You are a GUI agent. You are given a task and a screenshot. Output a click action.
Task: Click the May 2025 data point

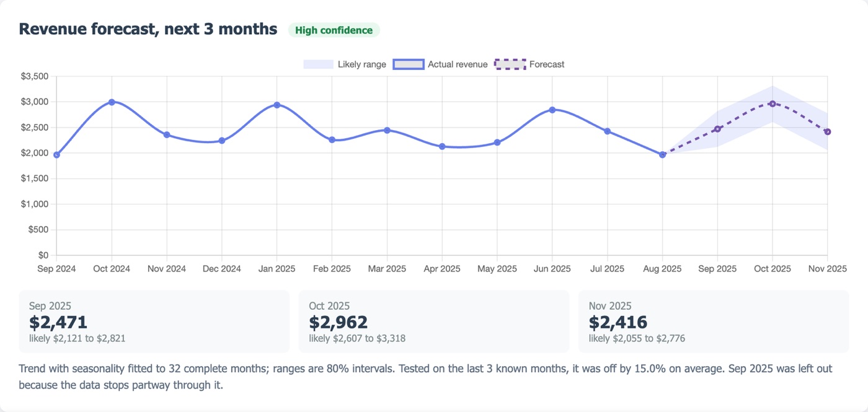click(497, 142)
